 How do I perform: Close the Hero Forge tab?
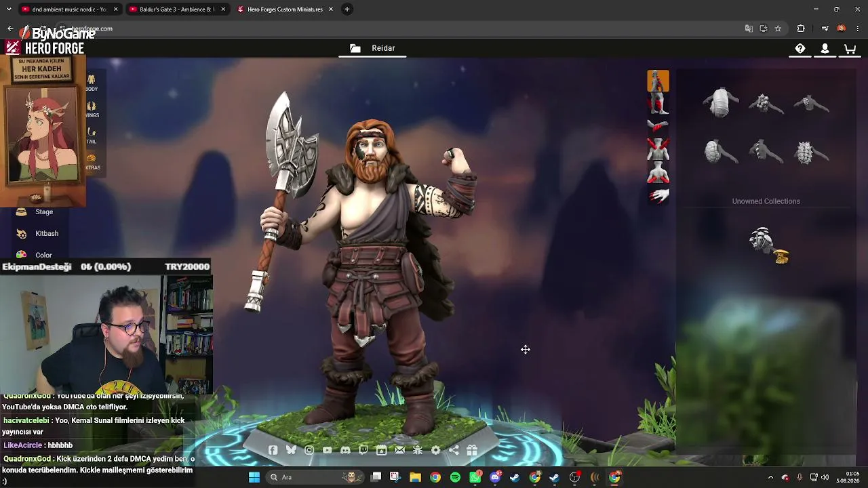pos(331,9)
